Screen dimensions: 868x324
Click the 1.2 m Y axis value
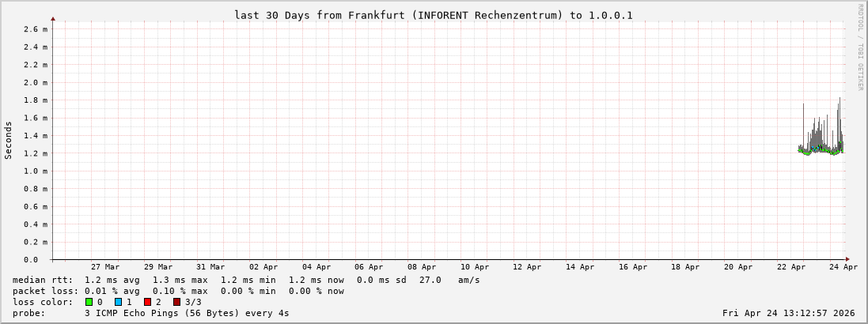35,153
